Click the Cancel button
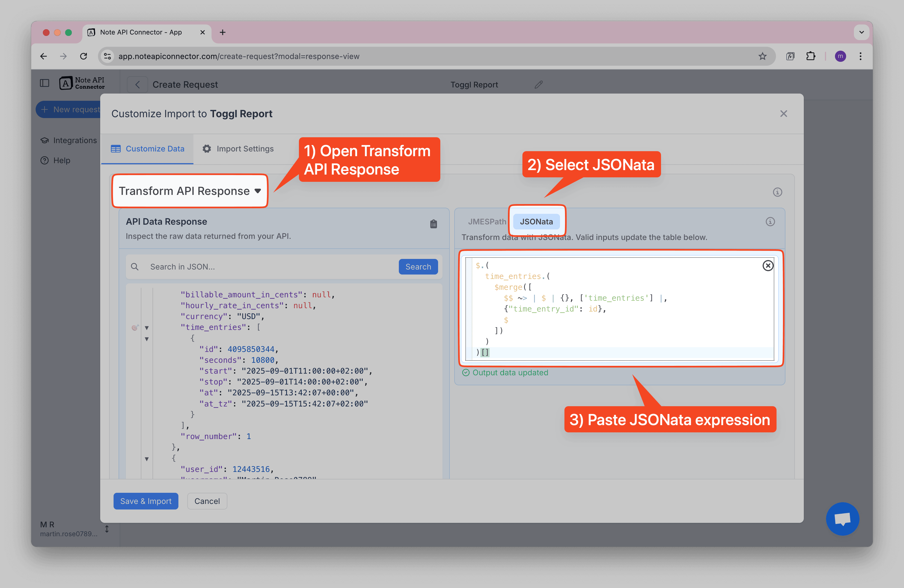The image size is (904, 588). pyautogui.click(x=207, y=501)
